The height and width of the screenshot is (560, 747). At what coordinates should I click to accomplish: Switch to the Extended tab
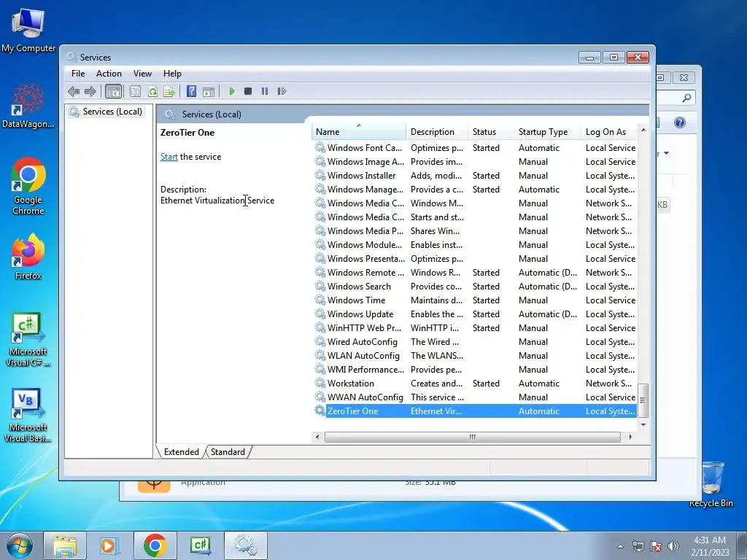click(181, 452)
